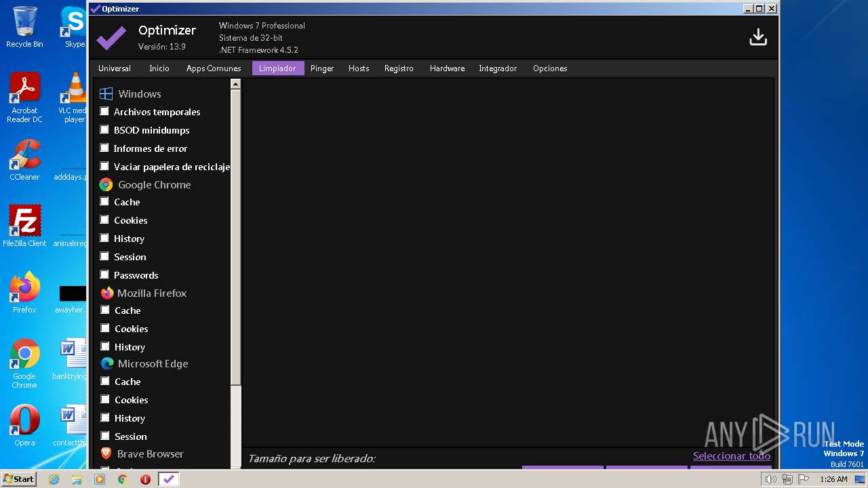The image size is (868, 488).
Task: Open banktrying Word document on desktop
Action: [x=70, y=360]
